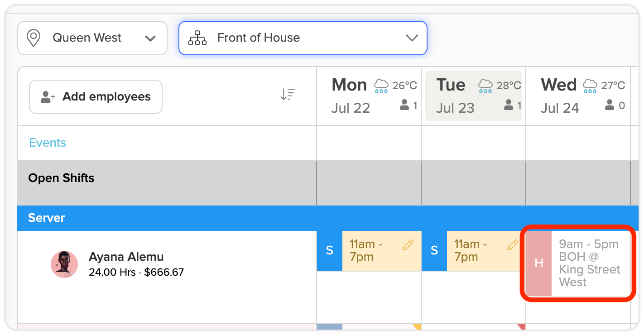
Task: Select the Mon Jul 22 column header
Action: click(x=369, y=96)
